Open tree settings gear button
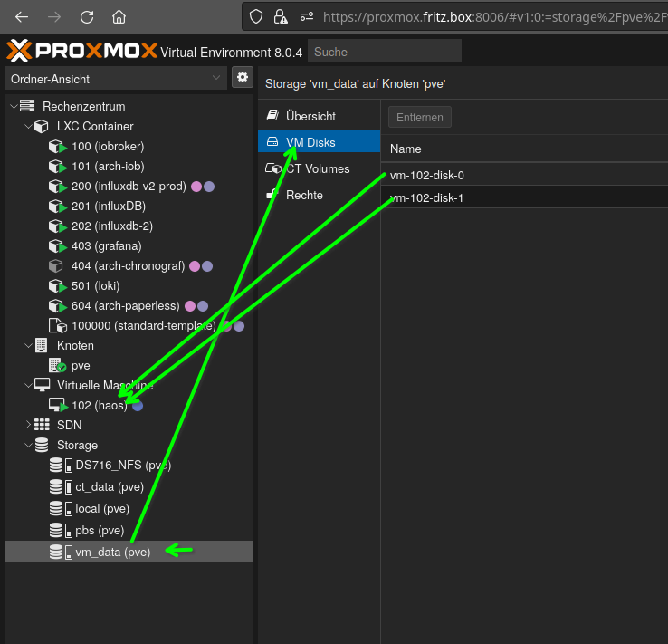Image resolution: width=668 pixels, height=644 pixels. (243, 77)
